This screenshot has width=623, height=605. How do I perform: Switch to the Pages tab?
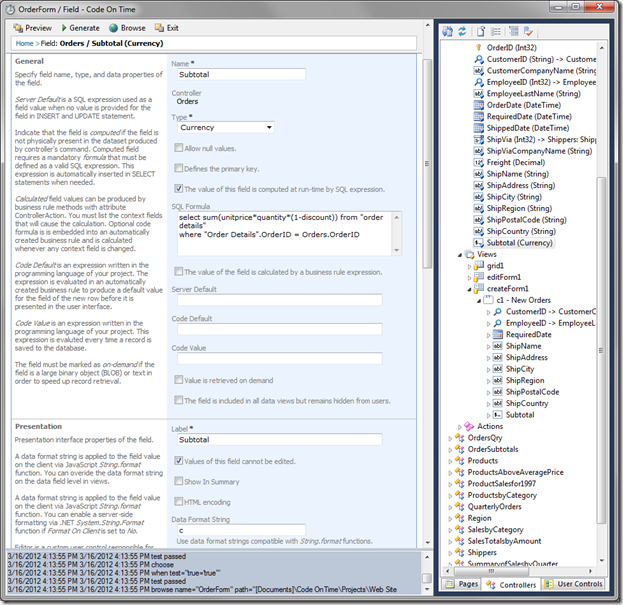pyautogui.click(x=462, y=584)
